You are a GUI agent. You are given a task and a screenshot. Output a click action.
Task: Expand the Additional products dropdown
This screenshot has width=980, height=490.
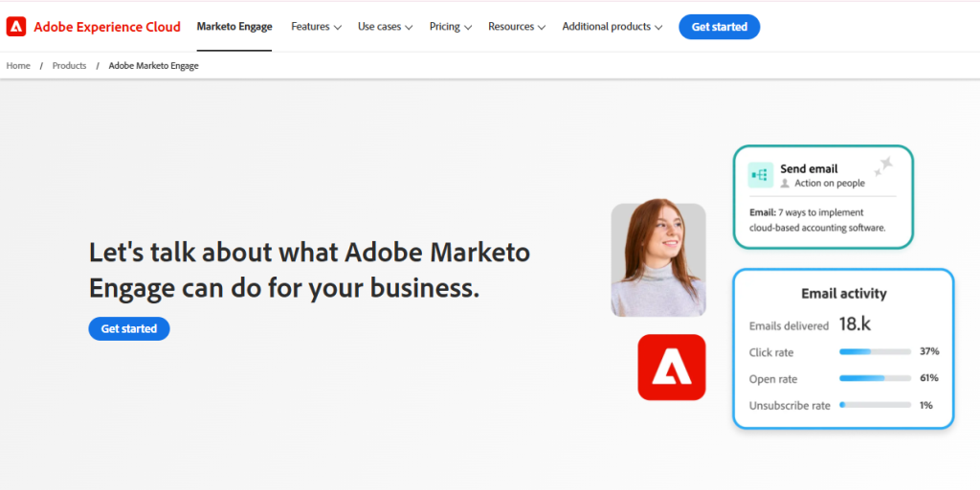(612, 27)
